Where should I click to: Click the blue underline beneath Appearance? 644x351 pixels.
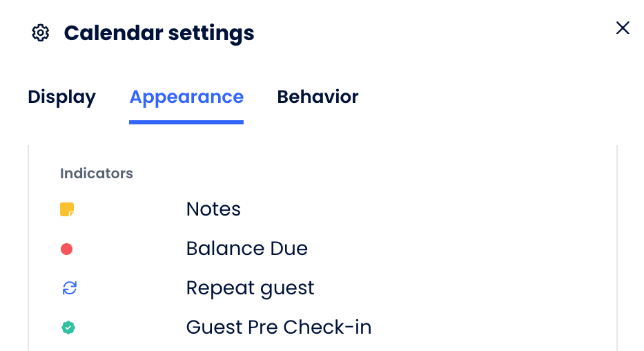(186, 122)
